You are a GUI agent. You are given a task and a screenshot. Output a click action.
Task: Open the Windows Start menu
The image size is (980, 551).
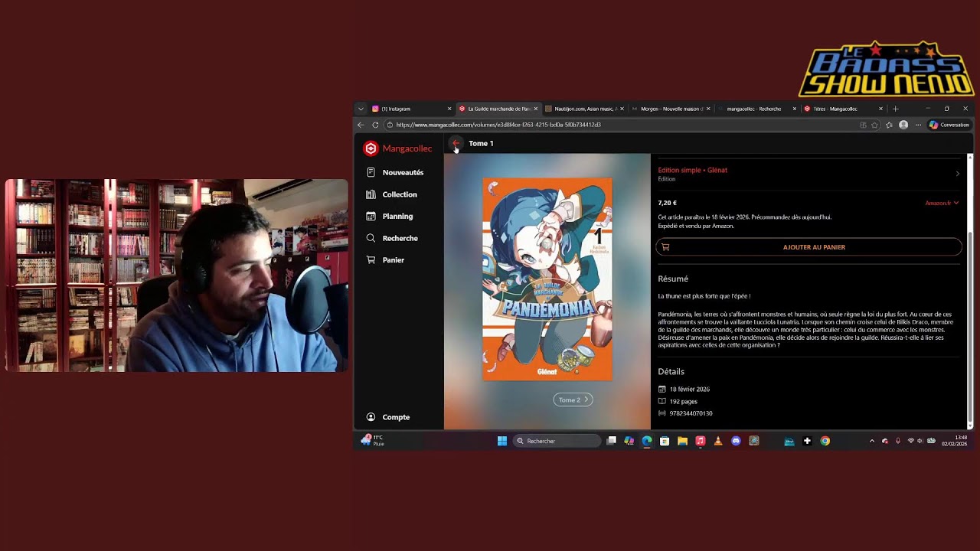(502, 441)
